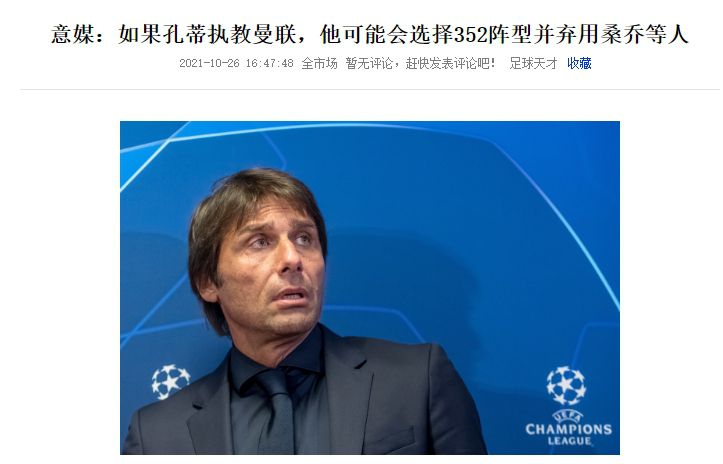Click the CHAMPIONS LEAGUE wordmark in photo
723x464 pixels.
[x=569, y=434]
